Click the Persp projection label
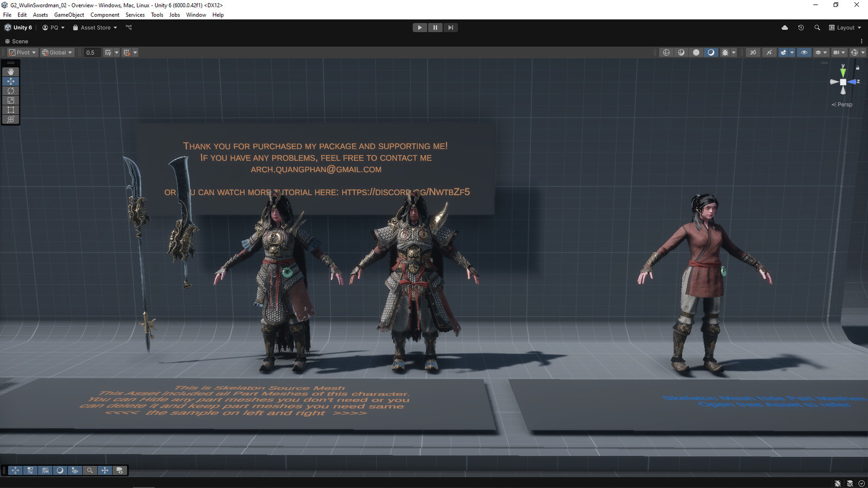 (x=842, y=105)
